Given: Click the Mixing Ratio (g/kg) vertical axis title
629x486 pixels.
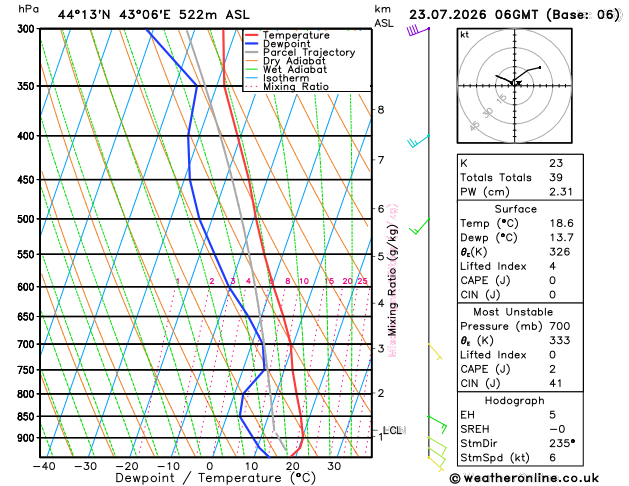Looking at the screenshot, I should 392,280.
